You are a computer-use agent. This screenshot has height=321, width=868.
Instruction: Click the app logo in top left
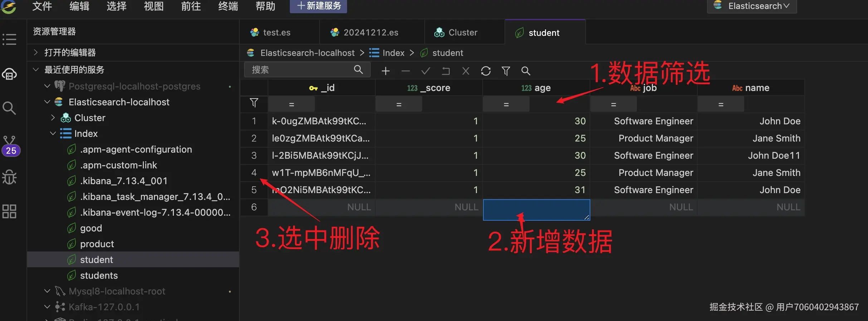(9, 6)
